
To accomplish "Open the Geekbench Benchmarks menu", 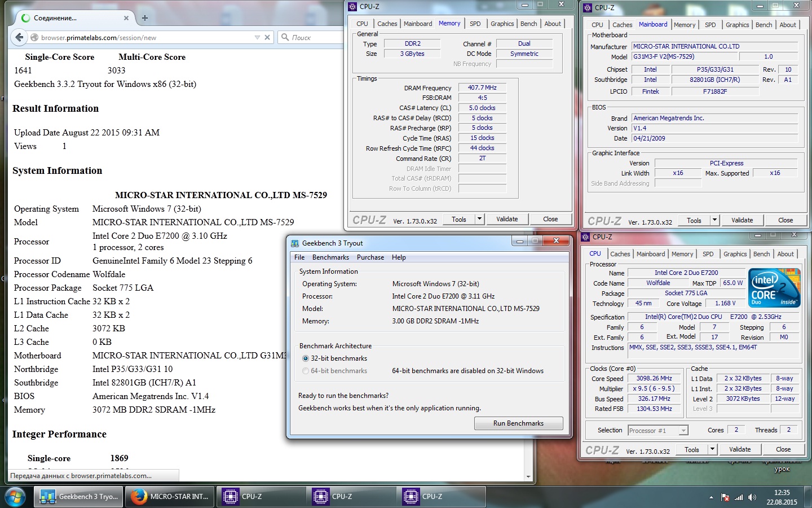I will click(x=330, y=257).
